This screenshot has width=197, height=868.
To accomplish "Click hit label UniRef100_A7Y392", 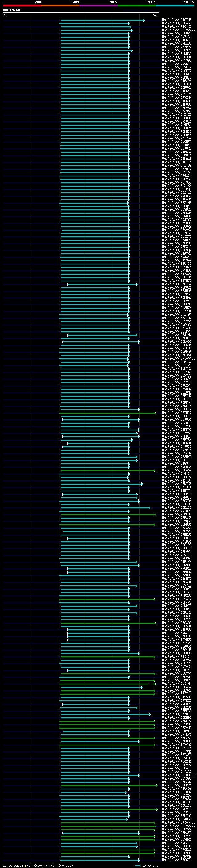I will pyautogui.click(x=177, y=60).
